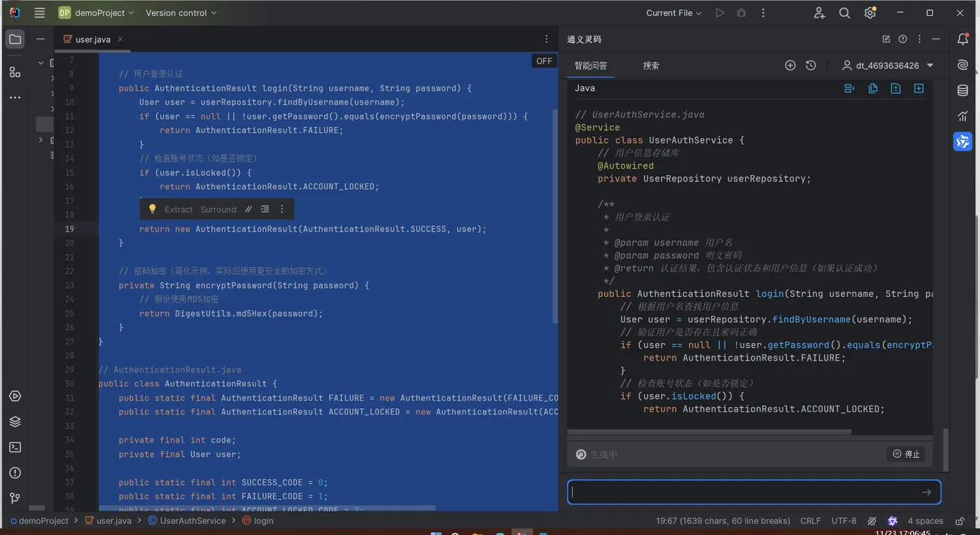Send chat message arrow
Image resolution: width=980 pixels, height=535 pixels.
coord(926,492)
